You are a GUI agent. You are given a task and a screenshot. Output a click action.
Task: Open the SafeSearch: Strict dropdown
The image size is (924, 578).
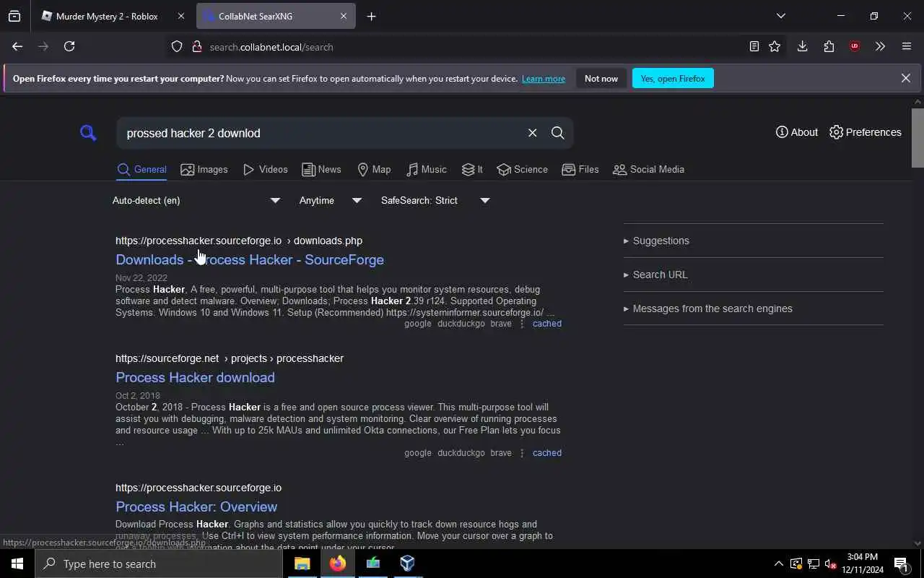(435, 200)
